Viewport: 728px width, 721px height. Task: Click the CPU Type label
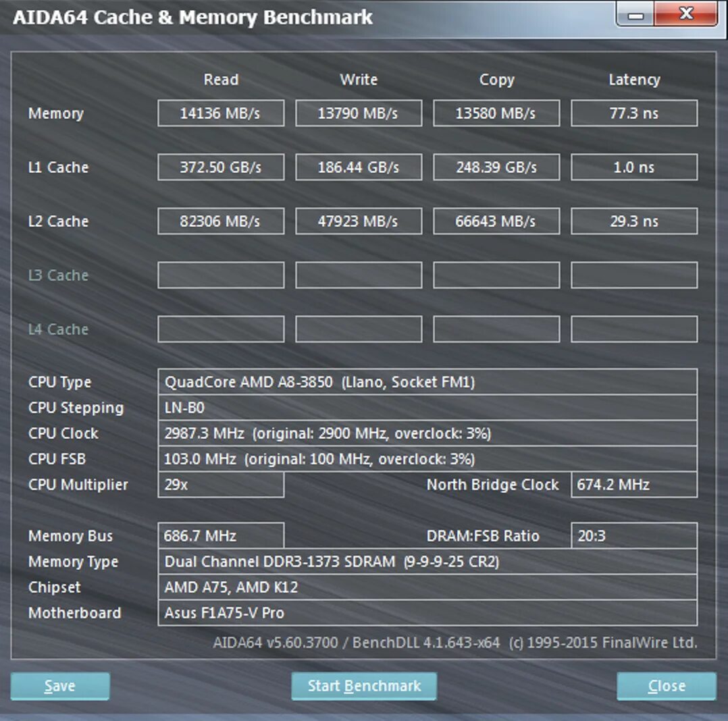59,383
